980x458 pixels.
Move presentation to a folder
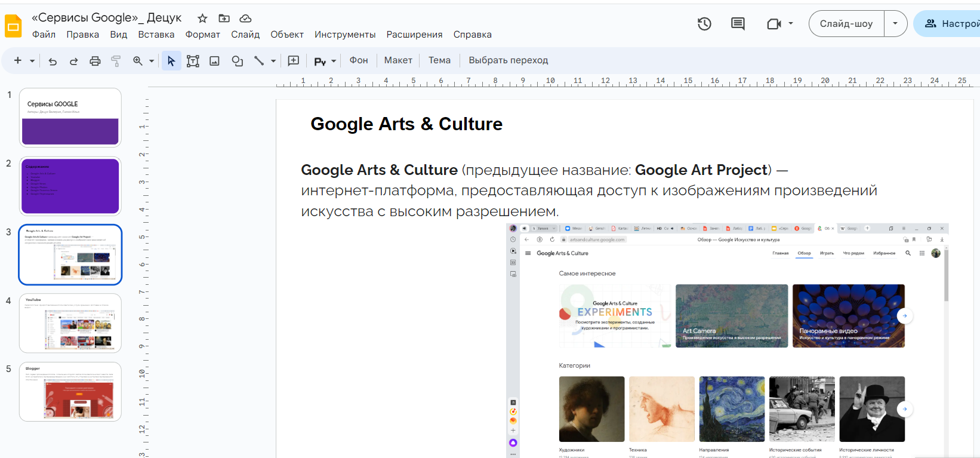224,19
